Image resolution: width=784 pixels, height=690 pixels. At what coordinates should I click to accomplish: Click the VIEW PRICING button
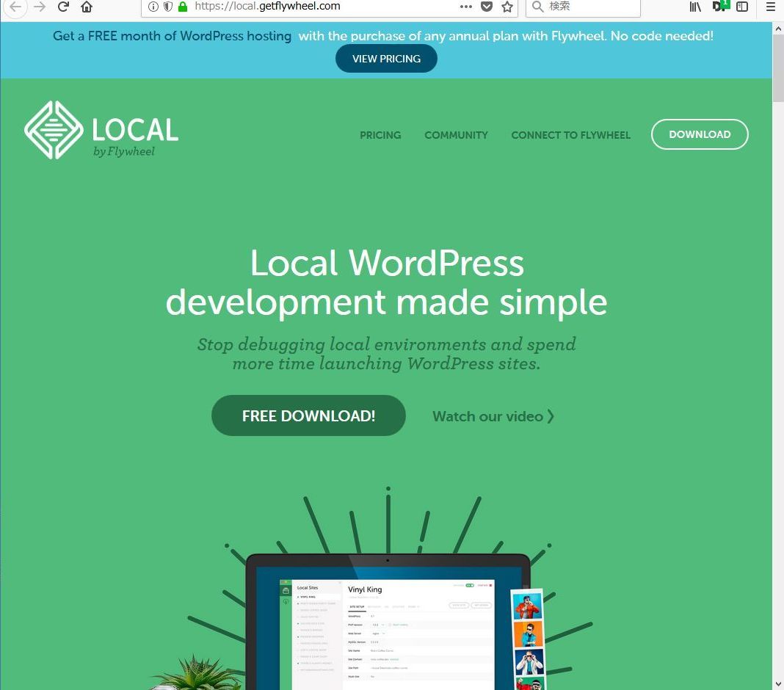pyautogui.click(x=386, y=59)
